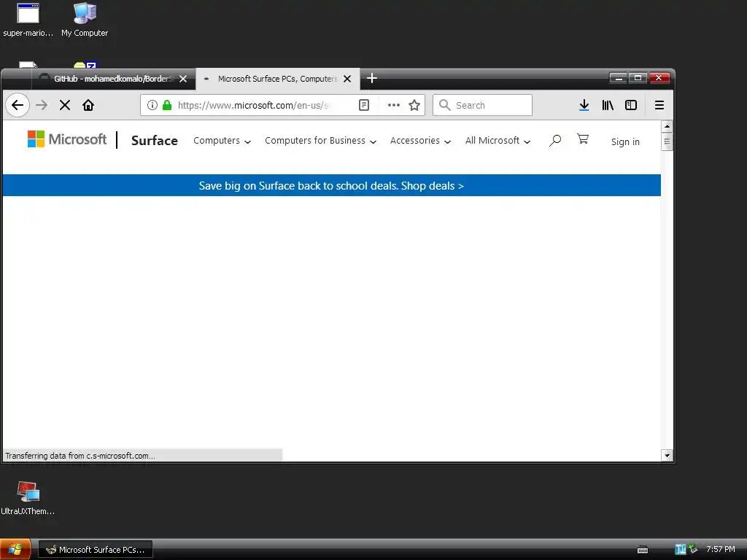The width and height of the screenshot is (747, 560).
Task: Open the page actions three-dot menu
Action: [x=393, y=105]
